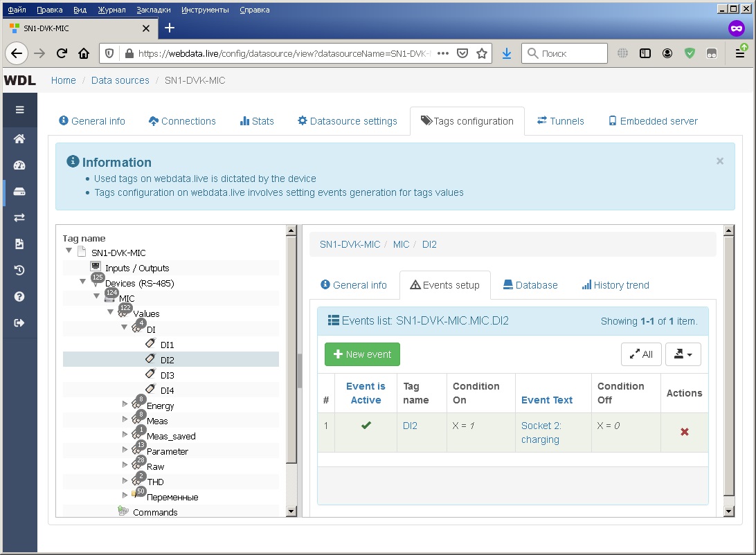Open the dashboard gauge icon in sidebar
Image resolution: width=756 pixels, height=555 pixels.
19,165
